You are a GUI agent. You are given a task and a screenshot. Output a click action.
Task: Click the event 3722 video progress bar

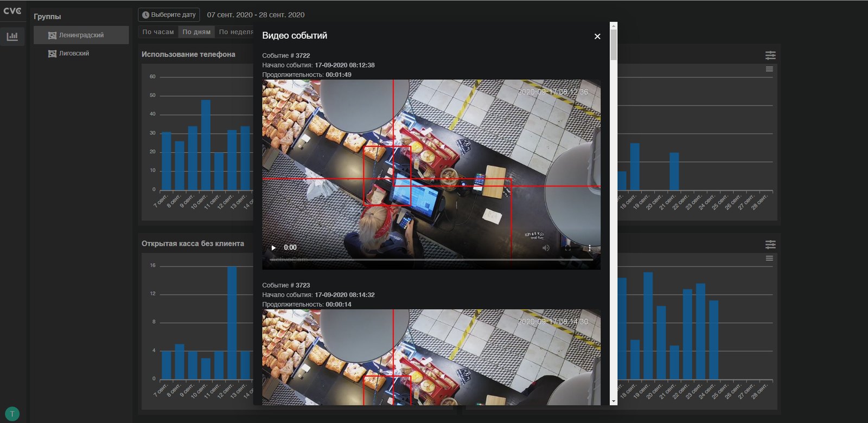tap(431, 260)
